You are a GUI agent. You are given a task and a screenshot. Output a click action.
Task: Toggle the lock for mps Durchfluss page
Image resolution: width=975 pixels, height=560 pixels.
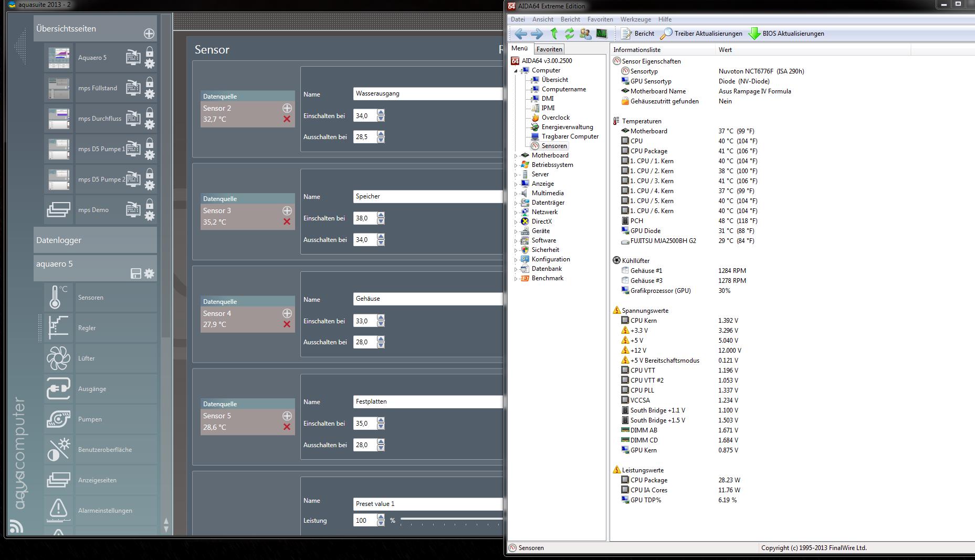tap(150, 112)
